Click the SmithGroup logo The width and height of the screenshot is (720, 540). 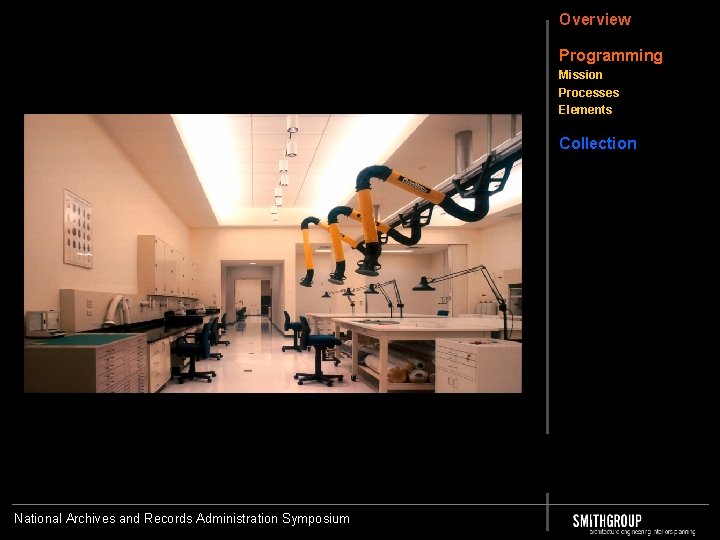tap(607, 521)
